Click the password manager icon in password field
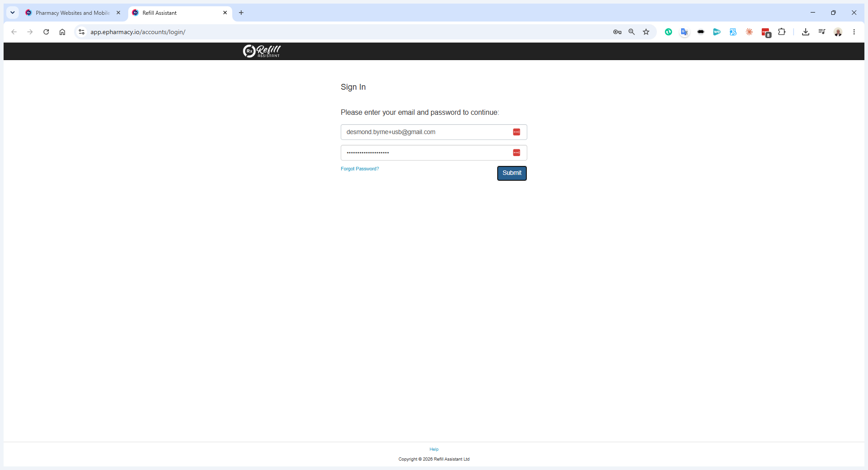The height and width of the screenshot is (470, 868). 516,152
